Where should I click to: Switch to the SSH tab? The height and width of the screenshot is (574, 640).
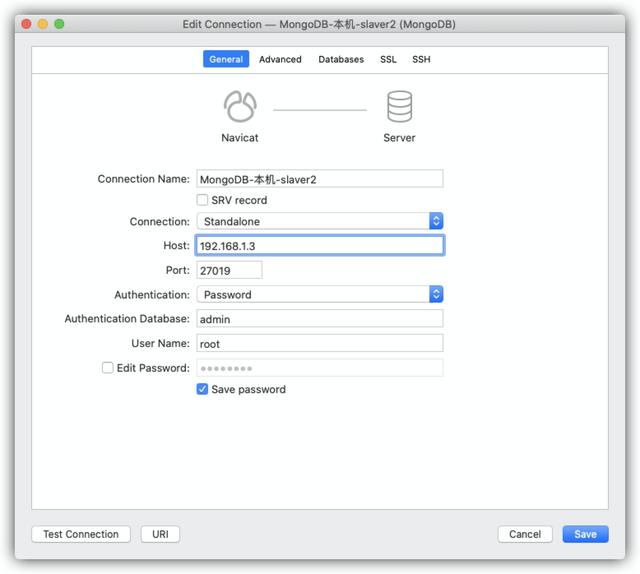tap(421, 59)
